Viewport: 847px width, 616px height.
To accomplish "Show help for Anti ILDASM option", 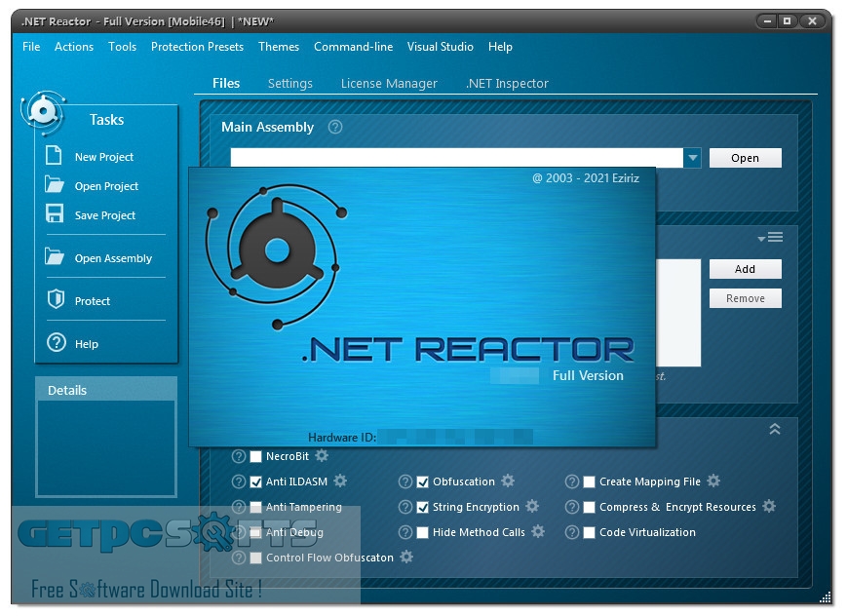I will pyautogui.click(x=238, y=481).
